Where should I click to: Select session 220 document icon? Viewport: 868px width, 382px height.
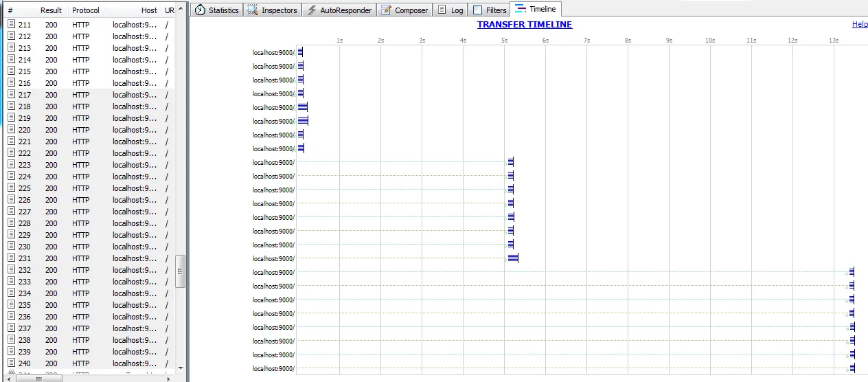[11, 130]
